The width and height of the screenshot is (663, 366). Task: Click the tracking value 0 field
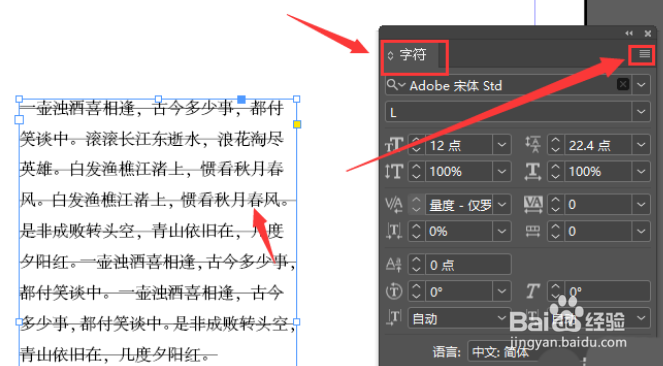pyautogui.click(x=598, y=205)
